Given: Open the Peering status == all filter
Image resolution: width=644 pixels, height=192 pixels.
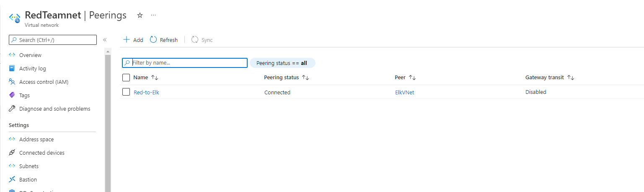Looking at the screenshot, I should pyautogui.click(x=282, y=63).
